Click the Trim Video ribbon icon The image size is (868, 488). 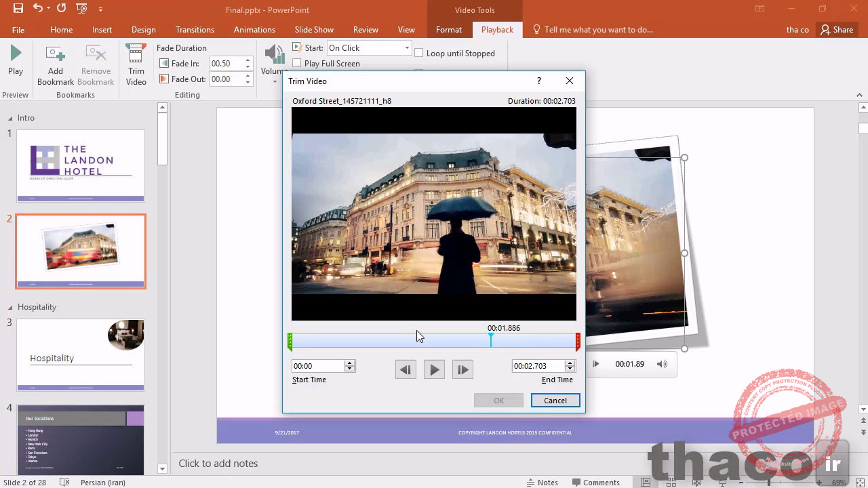pyautogui.click(x=136, y=54)
